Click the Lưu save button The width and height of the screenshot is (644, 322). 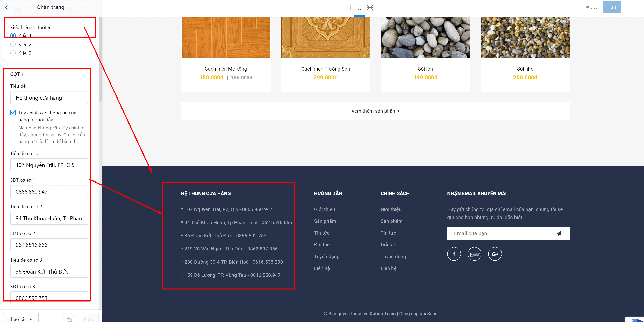click(612, 7)
